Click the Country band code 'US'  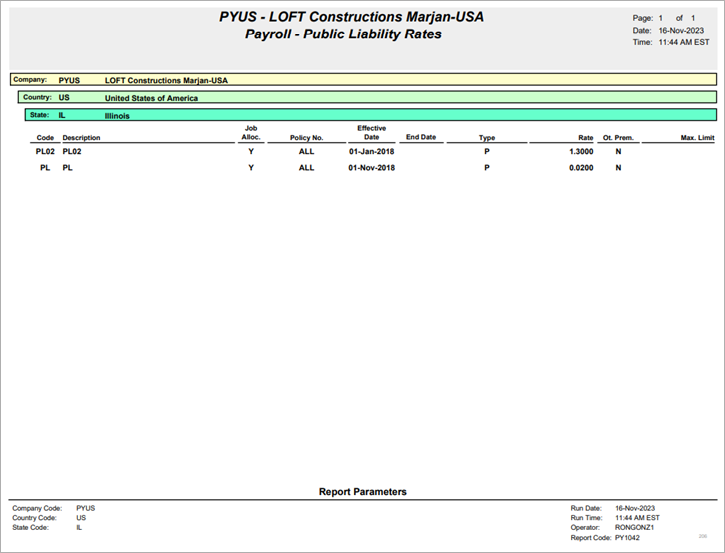pos(64,98)
